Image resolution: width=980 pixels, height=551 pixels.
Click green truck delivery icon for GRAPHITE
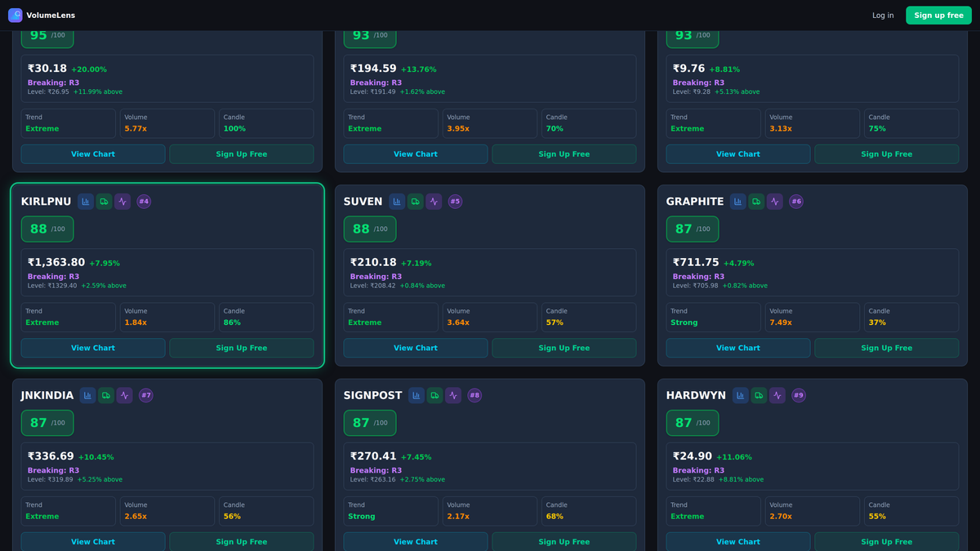[756, 202]
